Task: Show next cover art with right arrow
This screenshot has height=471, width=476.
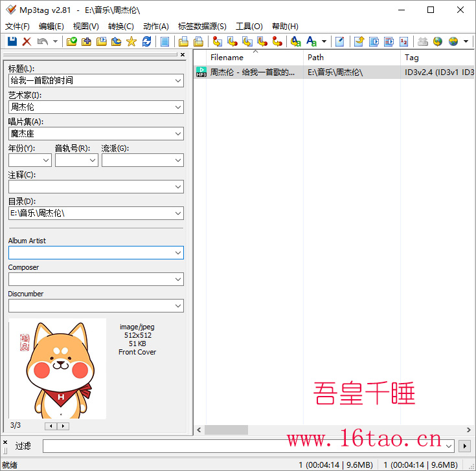Action: click(x=63, y=426)
